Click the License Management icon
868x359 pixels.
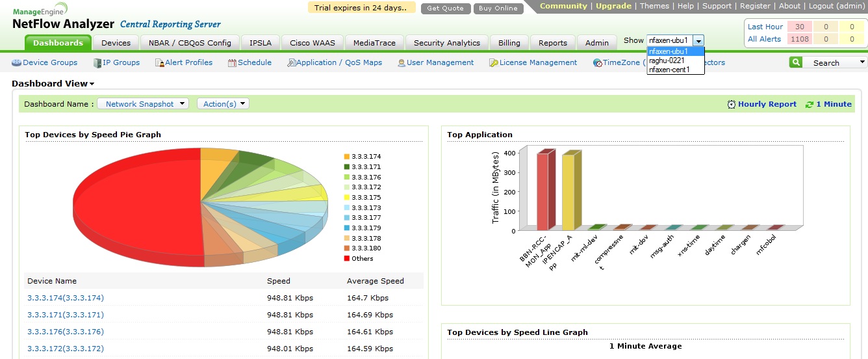(x=494, y=63)
